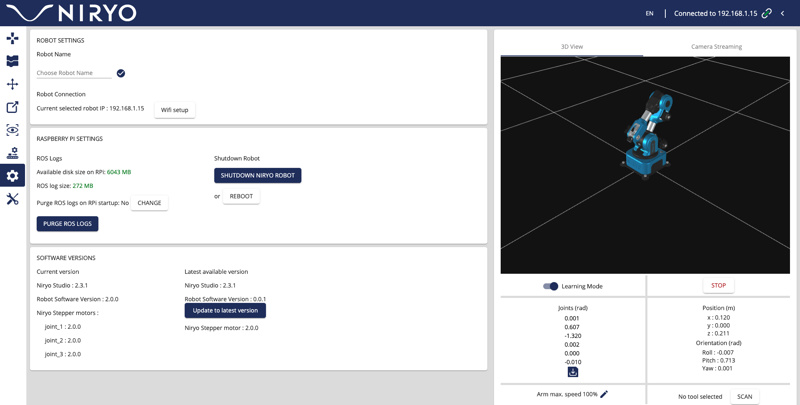Open the saved positions book icon
Viewport: 800px width, 405px height.
point(12,61)
